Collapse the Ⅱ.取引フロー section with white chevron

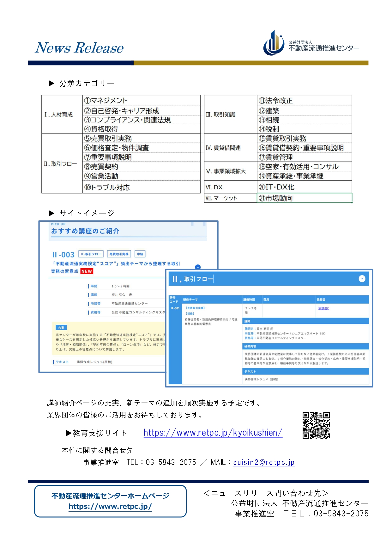(362, 279)
